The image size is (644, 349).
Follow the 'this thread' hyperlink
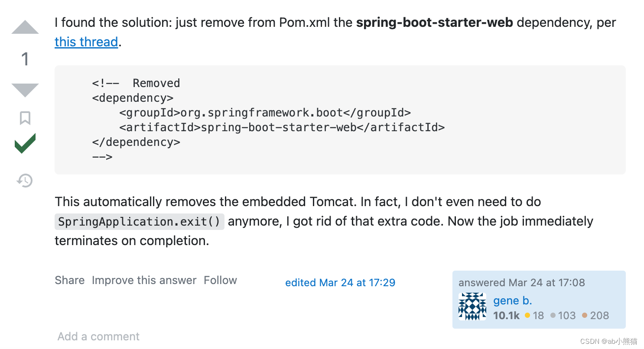click(x=85, y=42)
